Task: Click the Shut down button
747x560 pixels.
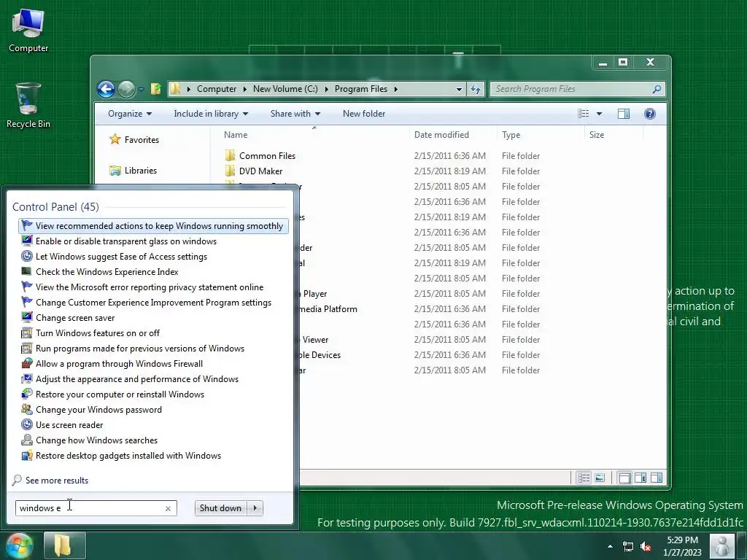Action: tap(220, 508)
